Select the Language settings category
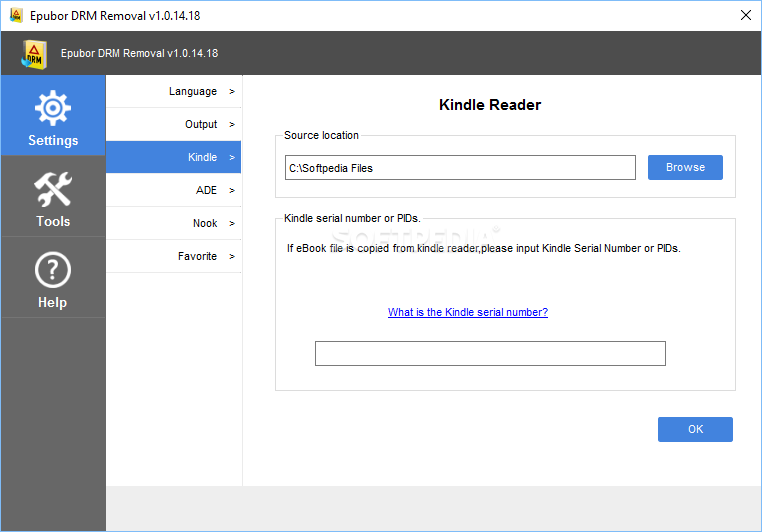 point(173,91)
